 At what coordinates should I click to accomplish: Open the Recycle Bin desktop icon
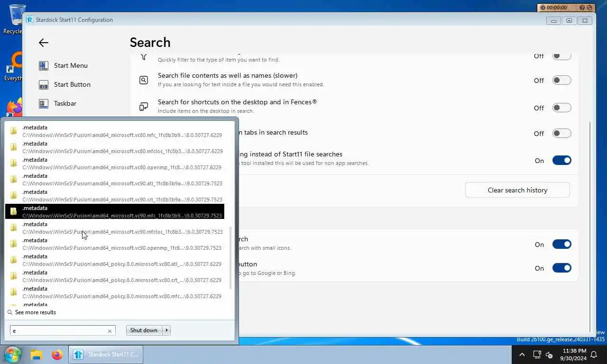13,19
